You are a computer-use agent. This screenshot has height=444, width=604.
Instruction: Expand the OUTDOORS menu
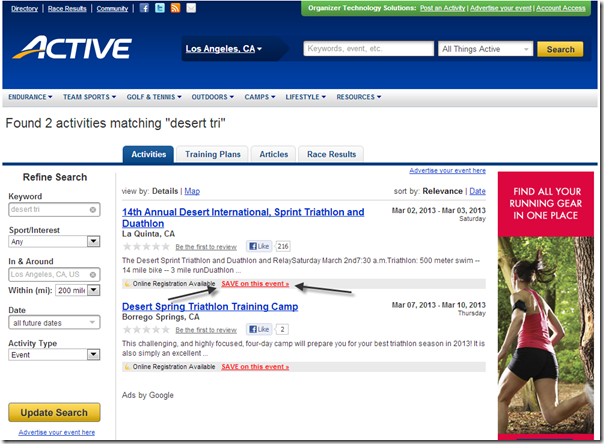pos(213,97)
